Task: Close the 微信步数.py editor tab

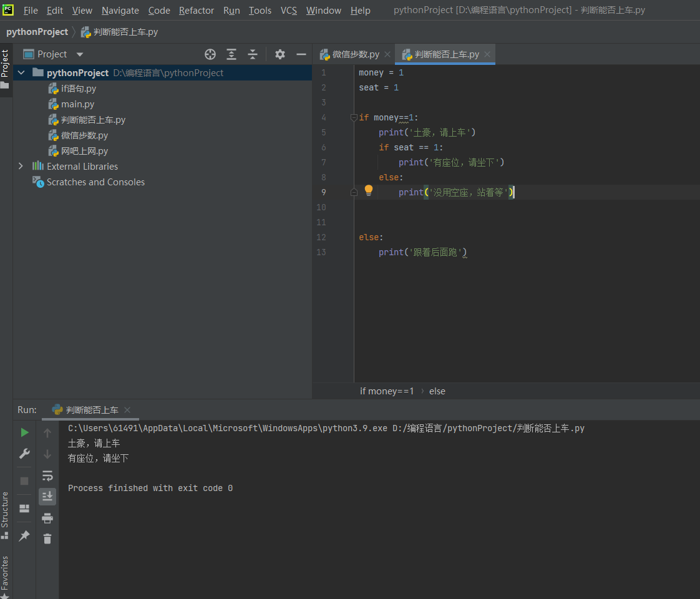Action: click(387, 54)
